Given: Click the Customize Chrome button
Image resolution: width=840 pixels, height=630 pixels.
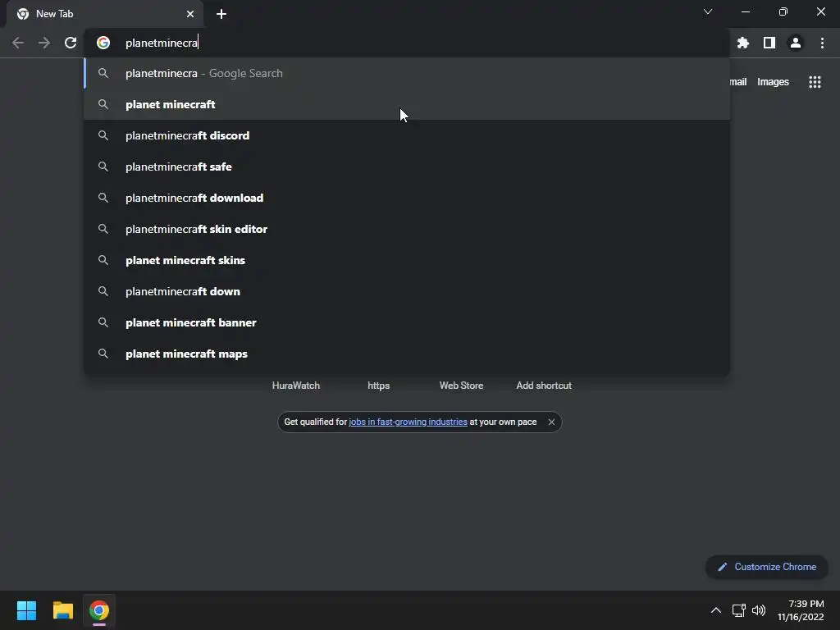Looking at the screenshot, I should (767, 567).
